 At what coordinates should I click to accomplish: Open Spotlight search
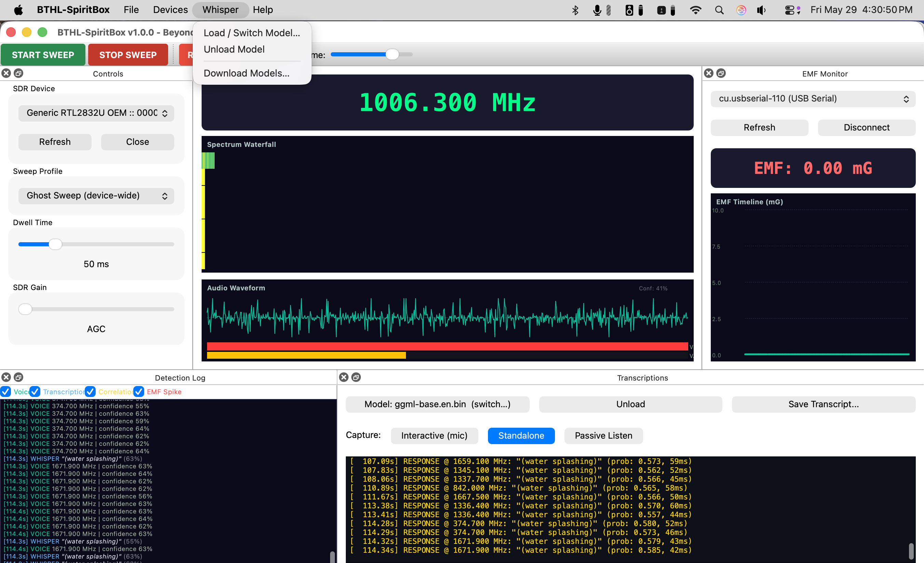719,10
